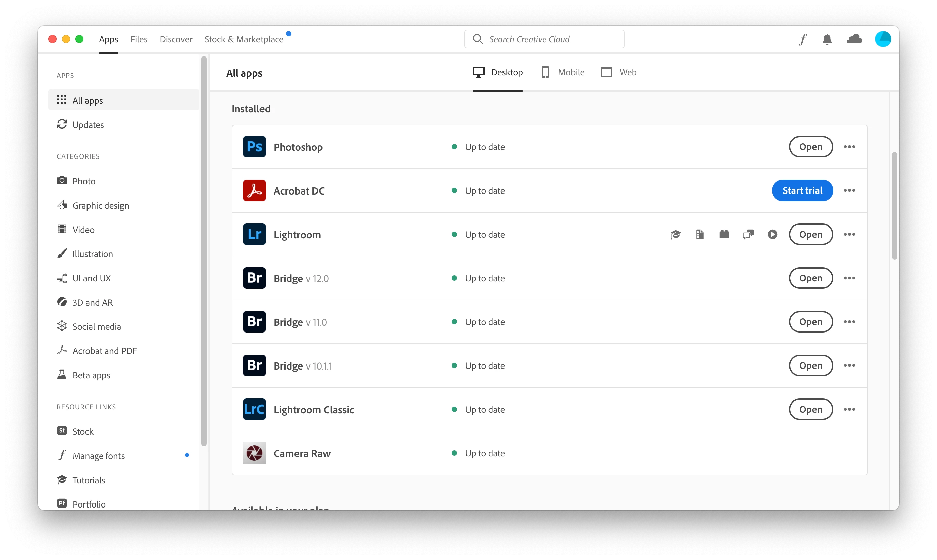937x560 pixels.
Task: Open more actions menu for Acrobat DC
Action: 849,190
